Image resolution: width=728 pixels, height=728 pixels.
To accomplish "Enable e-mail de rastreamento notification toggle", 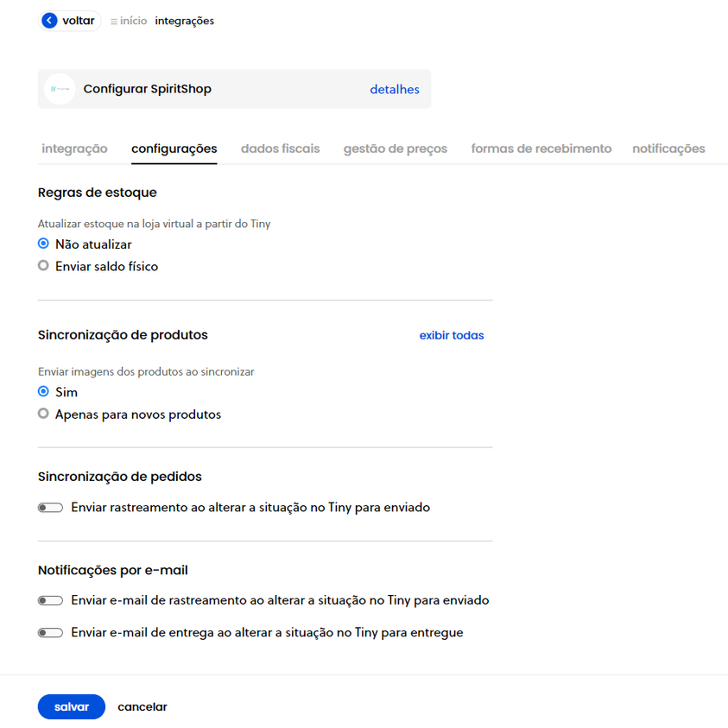I will point(50,600).
